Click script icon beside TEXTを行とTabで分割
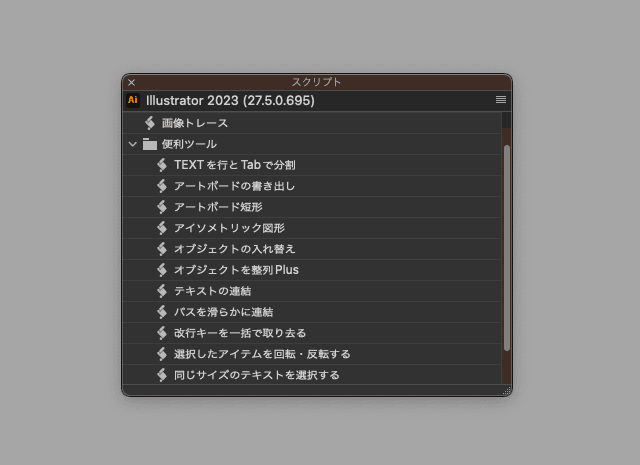Viewport: 640px width, 465px height. [x=162, y=165]
